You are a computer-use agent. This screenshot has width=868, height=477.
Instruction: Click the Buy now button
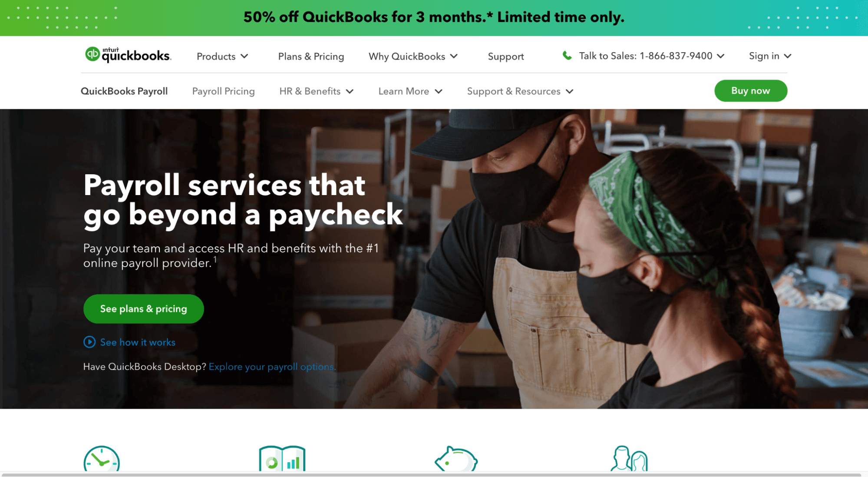750,91
